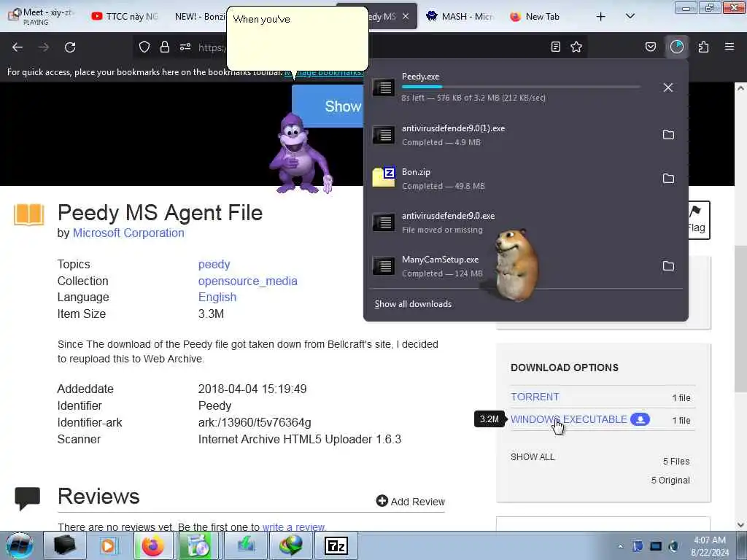Click the manage bookmarks link

[x=325, y=72]
